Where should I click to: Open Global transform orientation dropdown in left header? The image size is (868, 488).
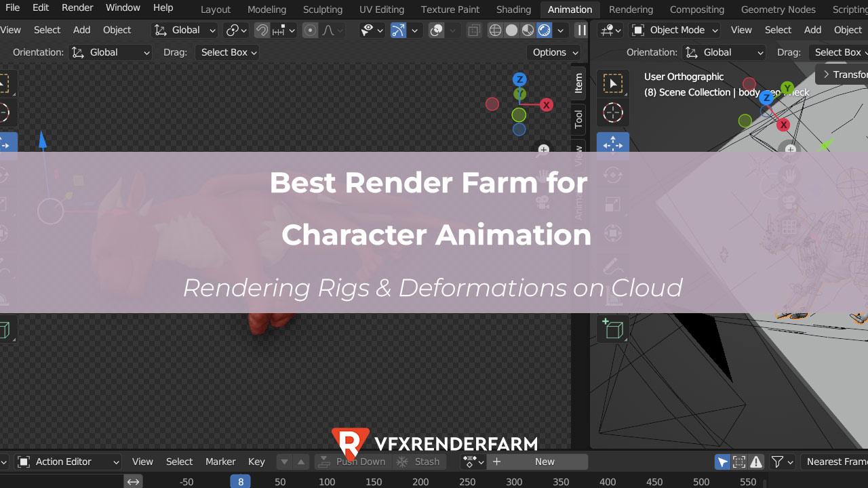184,30
